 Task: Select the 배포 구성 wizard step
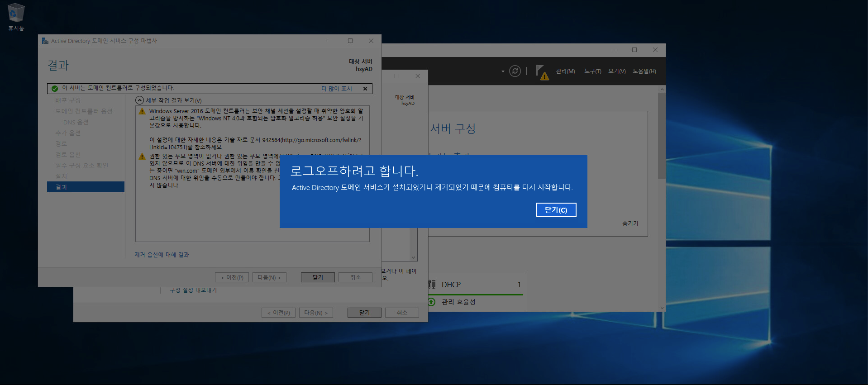tap(68, 100)
